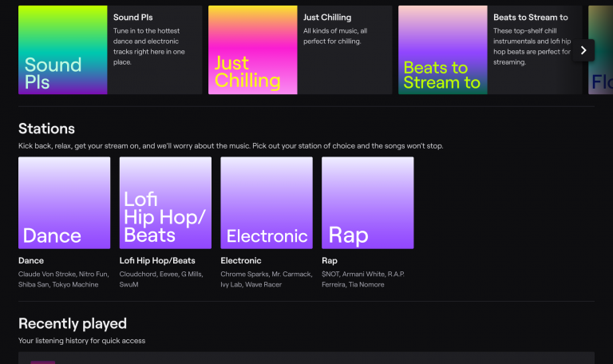Click the Lofi Hip Hop/Beats name label

(157, 260)
